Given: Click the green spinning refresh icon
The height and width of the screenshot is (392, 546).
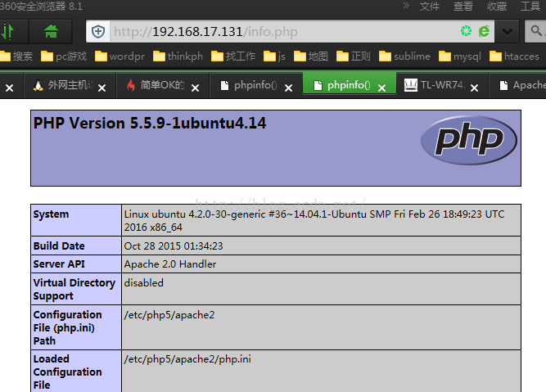Looking at the screenshot, I should (466, 31).
